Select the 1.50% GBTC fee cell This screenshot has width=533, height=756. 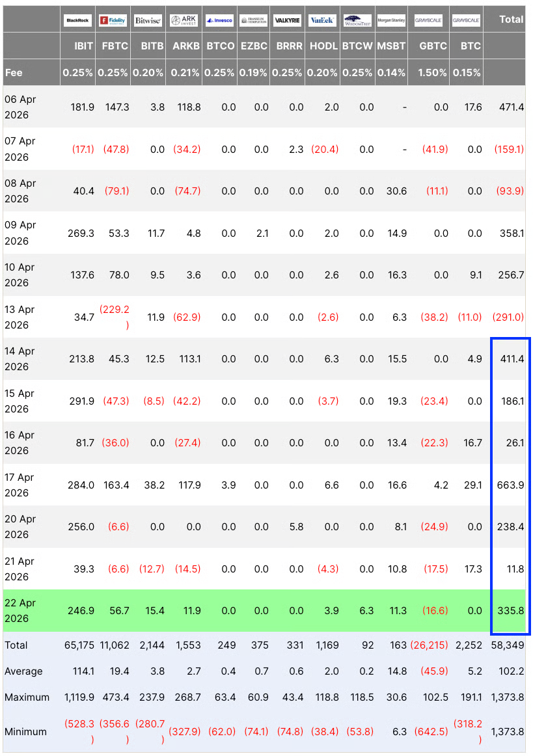click(433, 73)
